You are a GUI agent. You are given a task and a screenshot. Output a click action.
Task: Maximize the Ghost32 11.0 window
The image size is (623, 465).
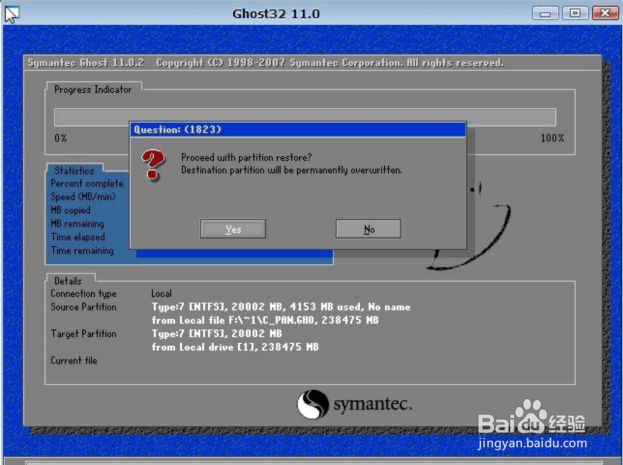tap(575, 13)
